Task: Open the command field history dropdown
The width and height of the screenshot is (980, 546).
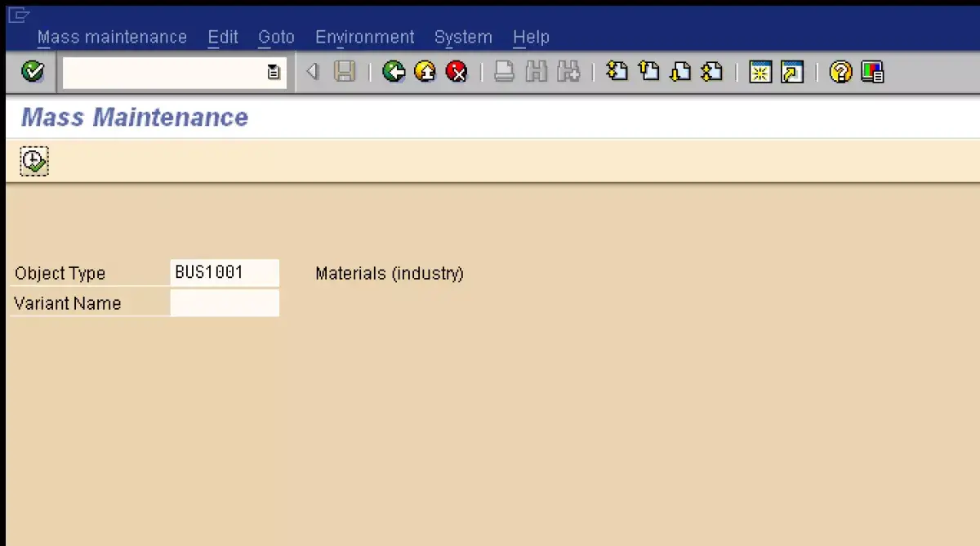Action: [x=274, y=73]
